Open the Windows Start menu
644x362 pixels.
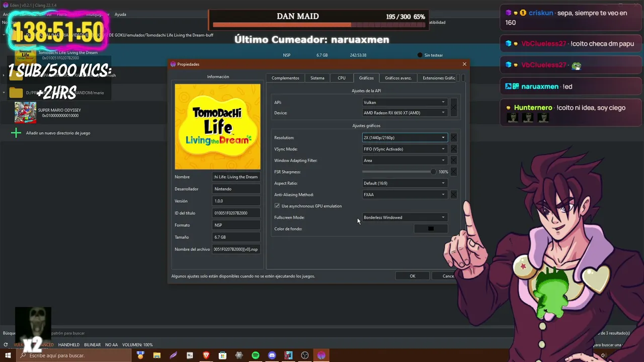point(8,355)
